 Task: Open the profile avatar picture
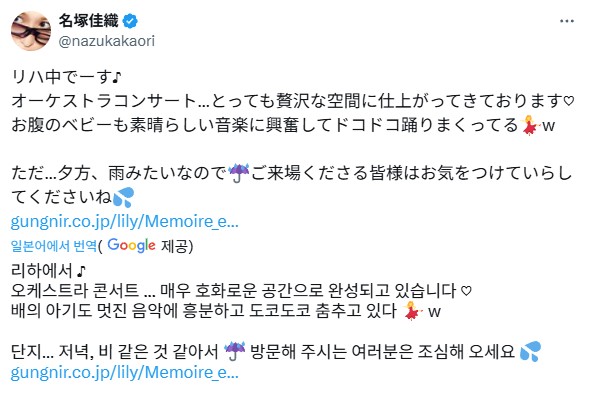31,31
